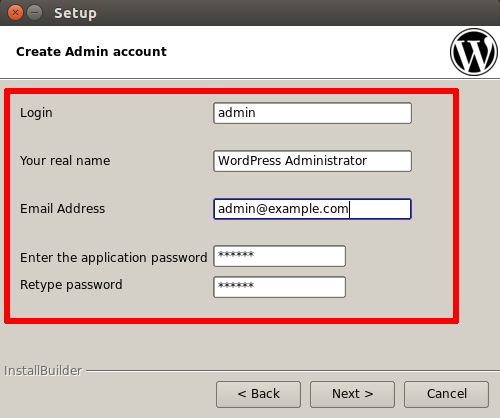500x418 pixels.
Task: Click the Login label
Action: [36, 113]
